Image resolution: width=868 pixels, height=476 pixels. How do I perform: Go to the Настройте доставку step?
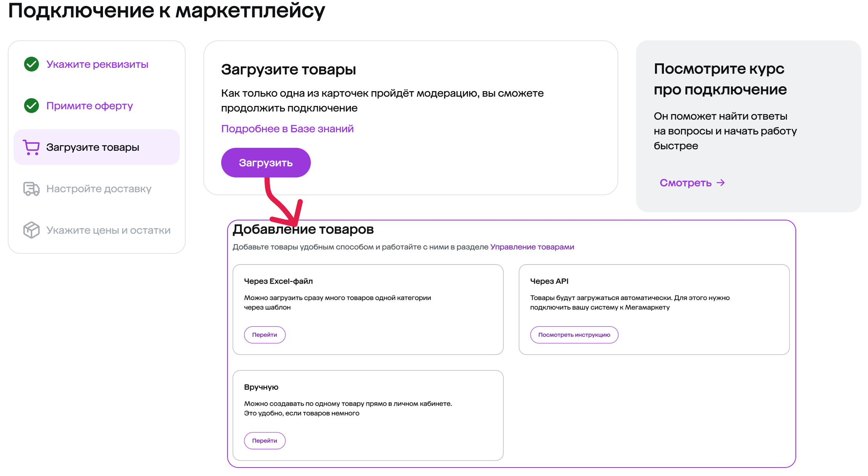tap(99, 189)
